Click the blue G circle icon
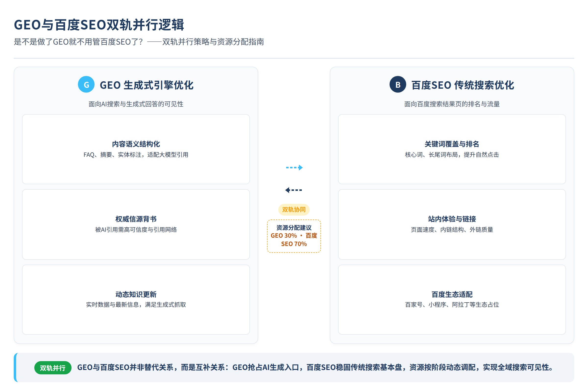This screenshot has height=392, width=588. pos(86,85)
